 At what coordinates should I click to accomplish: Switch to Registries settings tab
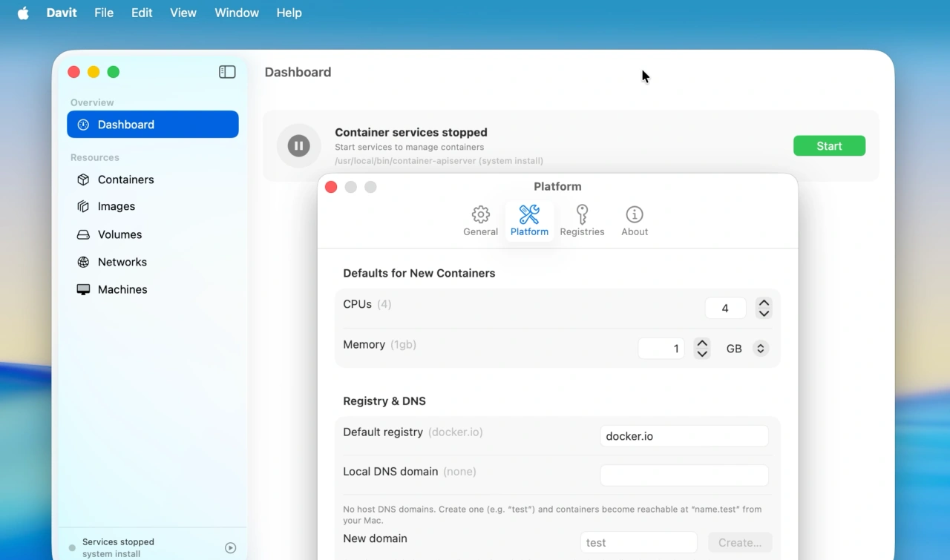point(582,220)
